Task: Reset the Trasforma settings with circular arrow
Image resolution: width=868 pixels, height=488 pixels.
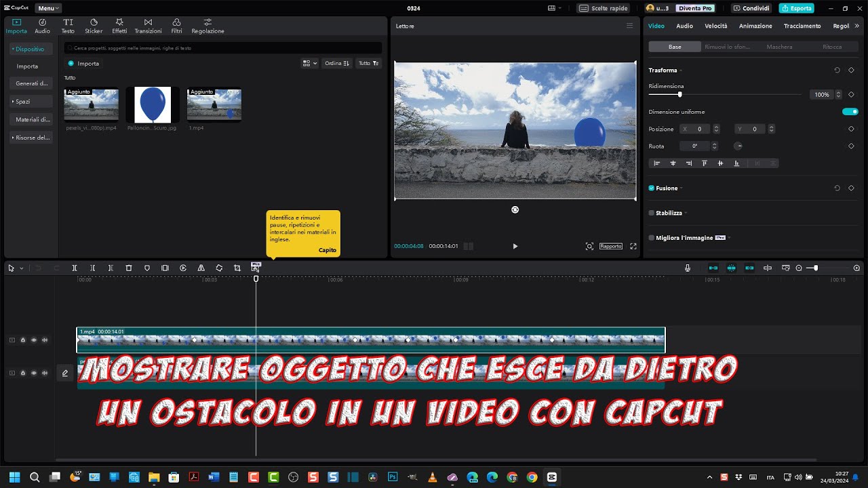Action: click(837, 70)
